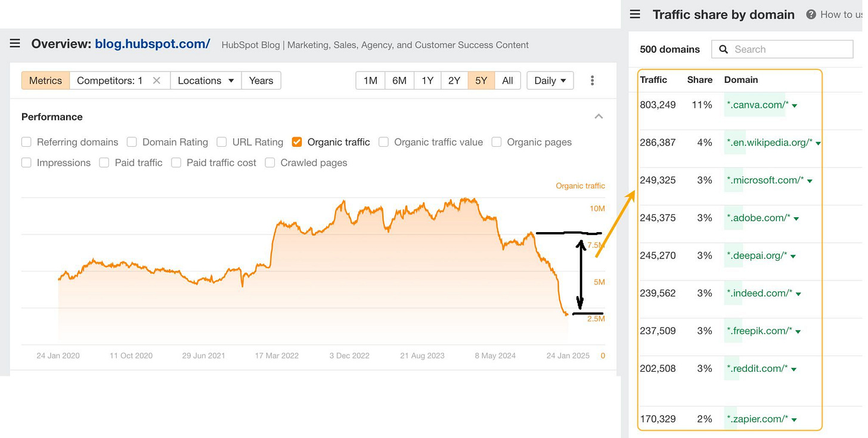Screen dimensions: 868x438
Task: Expand the *.adobe.com/* dropdown arrow
Action: (796, 218)
